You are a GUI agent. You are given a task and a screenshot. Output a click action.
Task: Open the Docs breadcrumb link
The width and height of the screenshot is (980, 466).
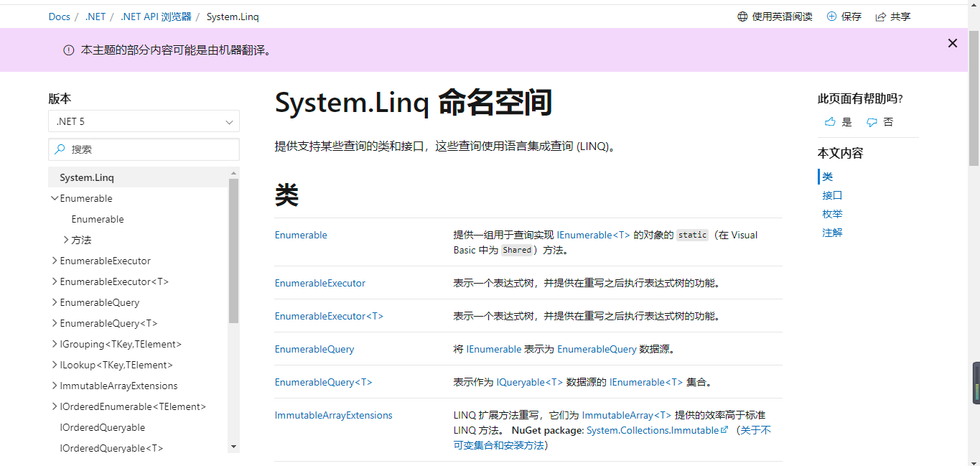click(x=59, y=16)
